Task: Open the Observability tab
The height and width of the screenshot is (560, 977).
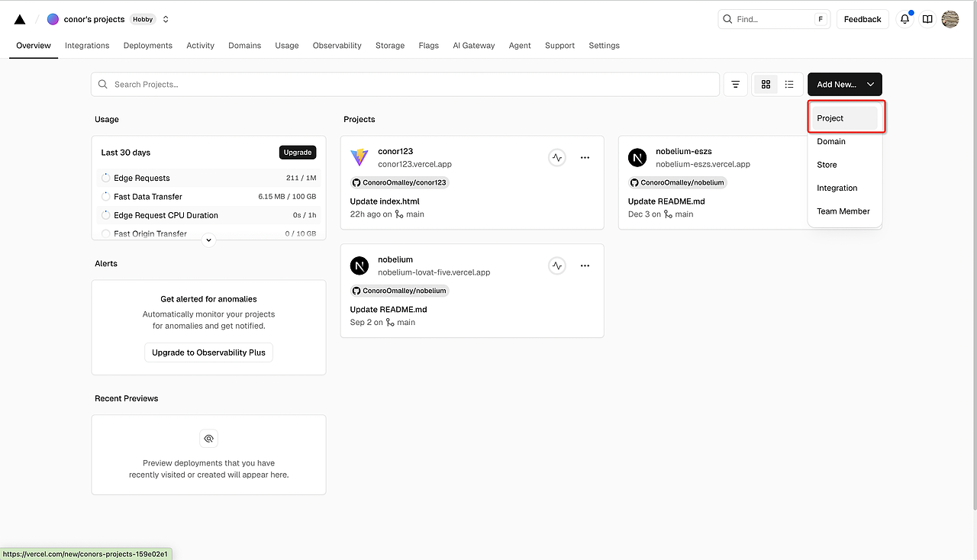Action: point(337,46)
